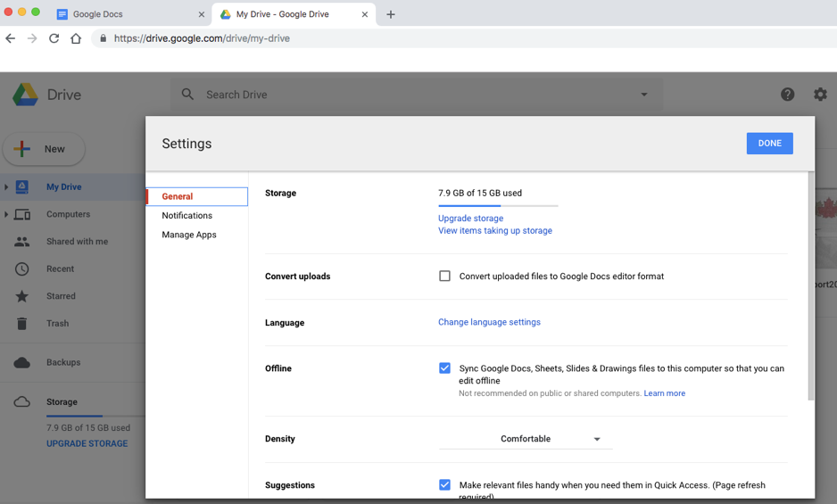Click the browser forward arrow
This screenshot has height=504, width=837.
click(32, 38)
